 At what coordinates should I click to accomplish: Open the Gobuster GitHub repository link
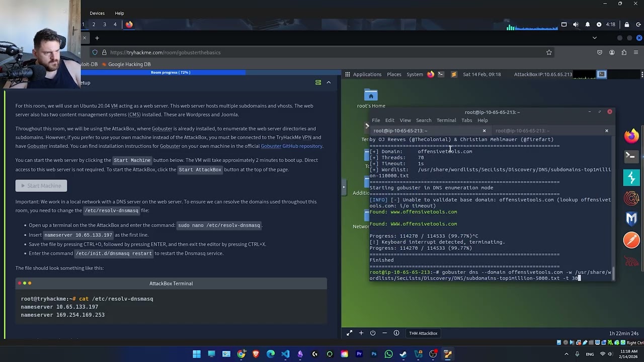(x=291, y=146)
